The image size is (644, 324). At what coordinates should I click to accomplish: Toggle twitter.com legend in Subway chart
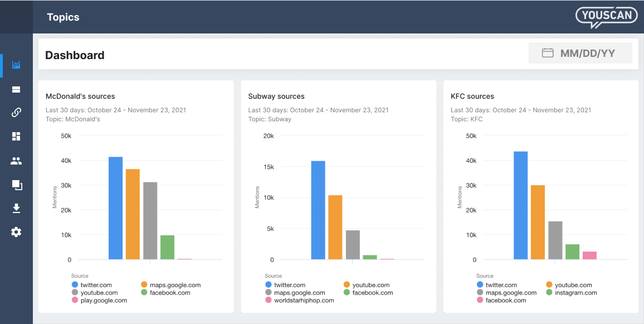tap(285, 285)
